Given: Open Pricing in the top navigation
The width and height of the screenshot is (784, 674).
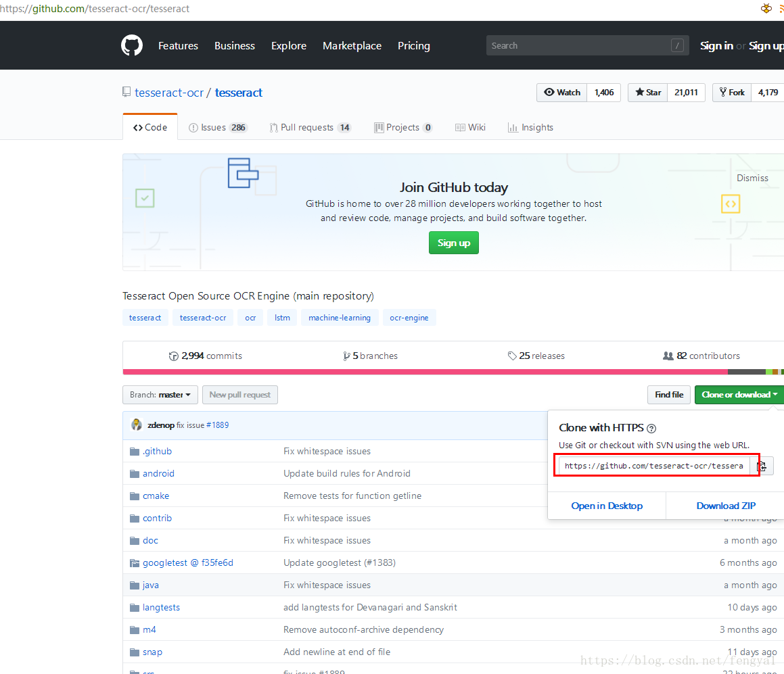Looking at the screenshot, I should (413, 45).
